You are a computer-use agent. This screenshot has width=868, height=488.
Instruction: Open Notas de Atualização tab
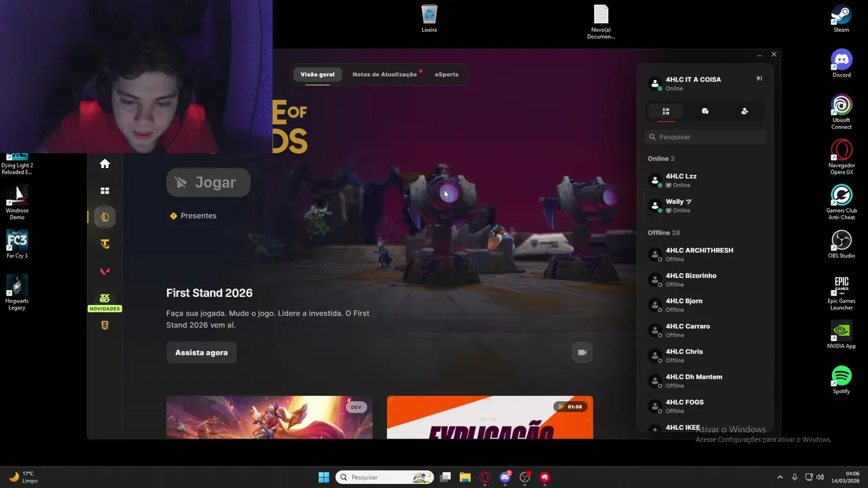[384, 75]
